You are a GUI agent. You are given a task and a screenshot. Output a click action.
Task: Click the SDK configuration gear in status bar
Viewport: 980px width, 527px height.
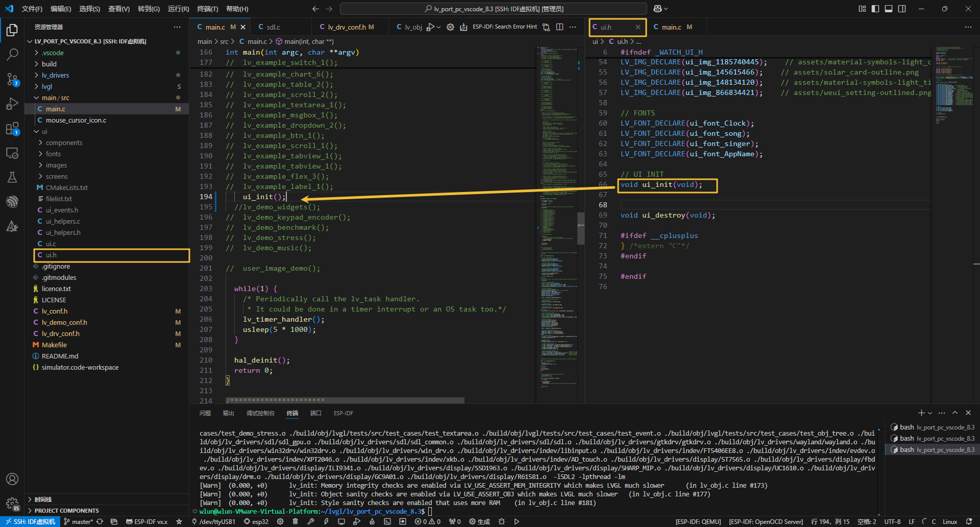[280, 521]
